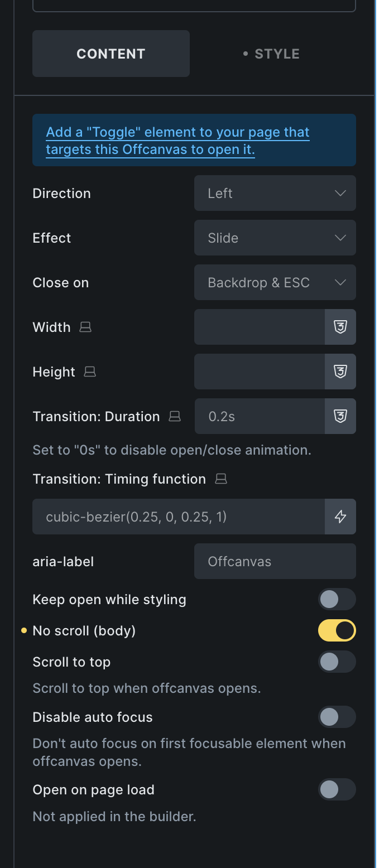The height and width of the screenshot is (868, 384).
Task: Click the breakpoint device icon beside Height
Action: point(90,372)
